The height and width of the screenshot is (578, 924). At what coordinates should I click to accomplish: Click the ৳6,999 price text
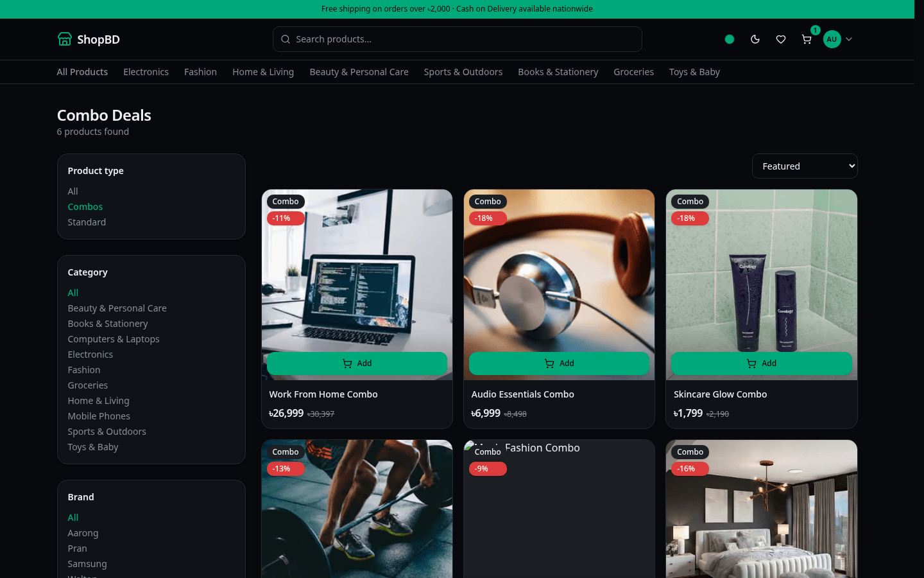[486, 413]
